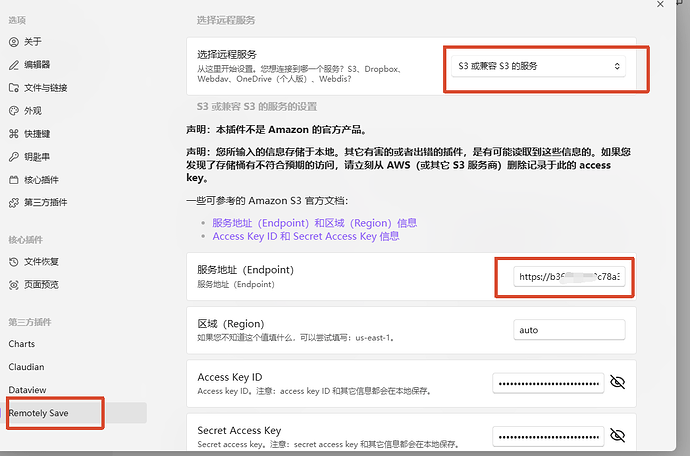Click the 选择远程服务 setting title
Screen dimensions: 690x456
tap(227, 55)
